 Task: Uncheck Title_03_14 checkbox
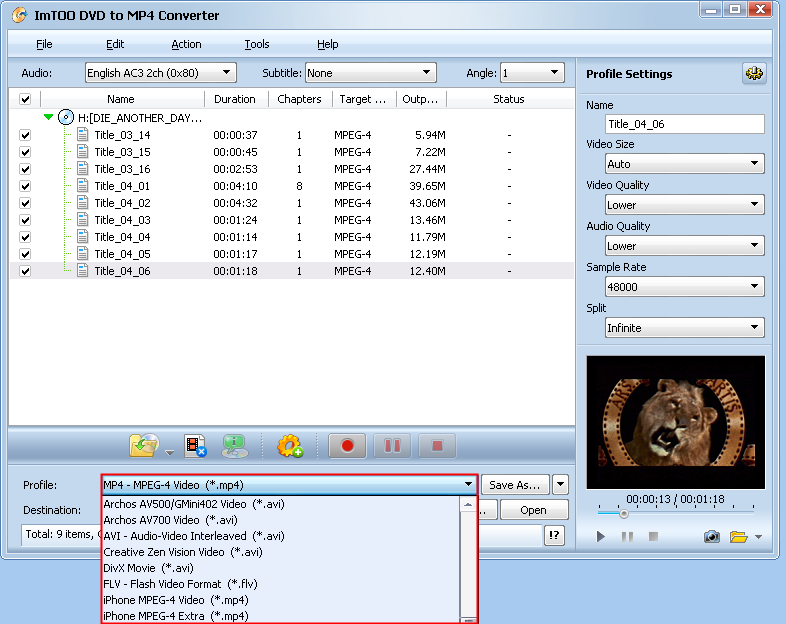click(x=25, y=135)
